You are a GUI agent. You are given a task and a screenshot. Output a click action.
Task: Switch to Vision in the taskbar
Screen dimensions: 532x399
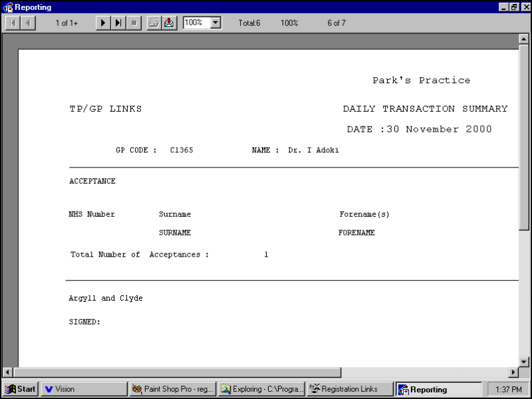tap(83, 389)
